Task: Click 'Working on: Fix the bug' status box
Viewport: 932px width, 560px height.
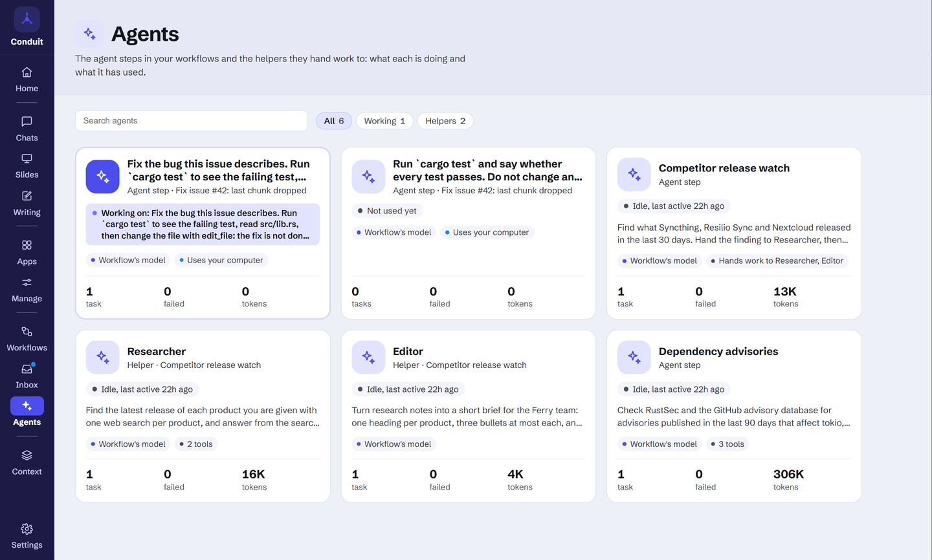Action: [x=203, y=224]
